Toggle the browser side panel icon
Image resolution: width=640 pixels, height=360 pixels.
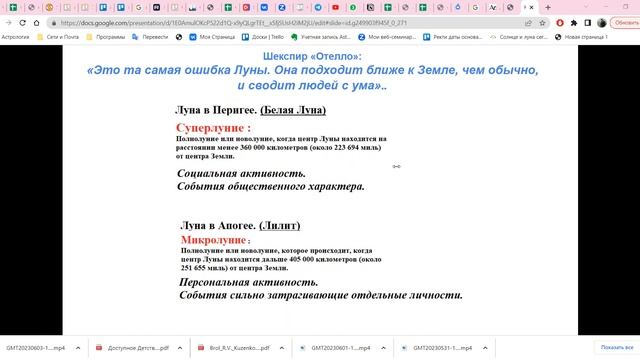pyautogui.click(x=587, y=23)
